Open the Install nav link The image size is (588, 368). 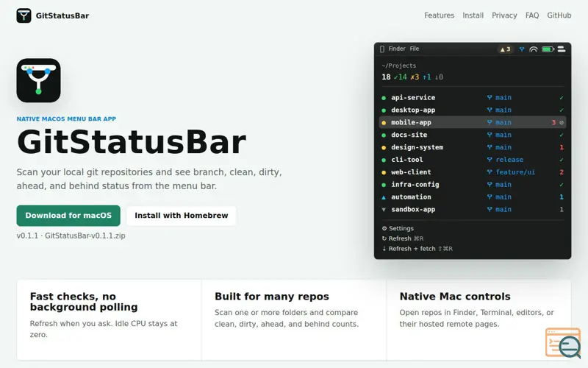pos(473,15)
